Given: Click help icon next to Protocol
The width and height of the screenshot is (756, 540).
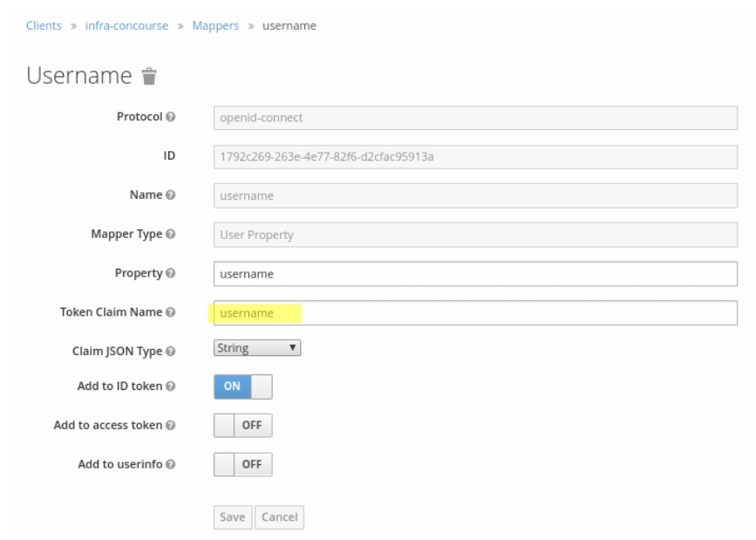Looking at the screenshot, I should point(171,117).
